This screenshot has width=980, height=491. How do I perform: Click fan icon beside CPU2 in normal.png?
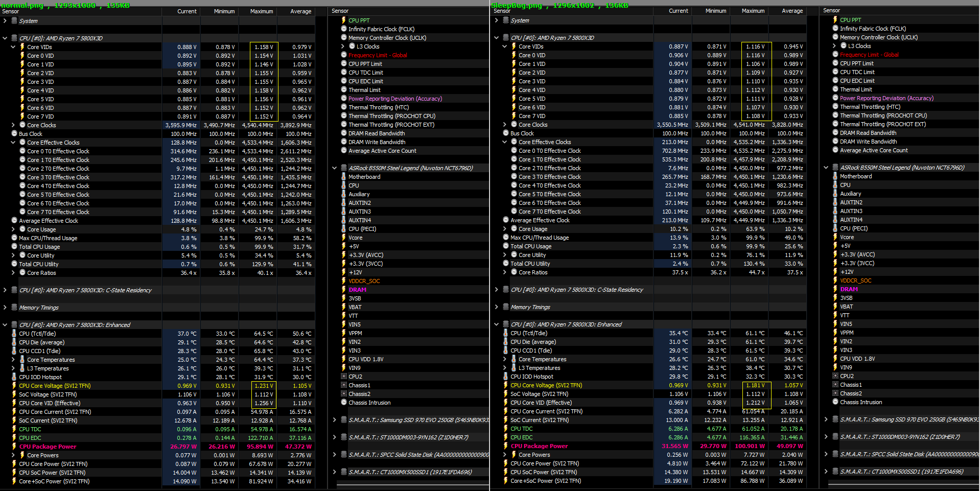click(344, 377)
